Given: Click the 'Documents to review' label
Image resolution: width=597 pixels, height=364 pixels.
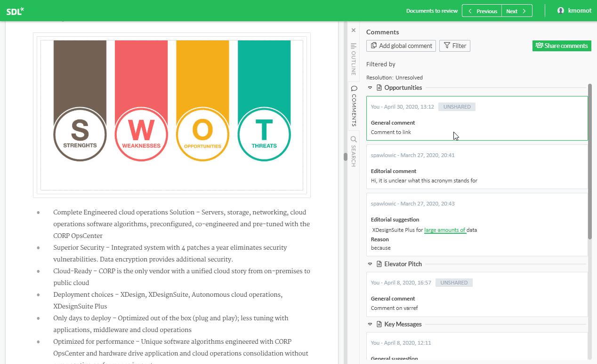Looking at the screenshot, I should (x=432, y=11).
